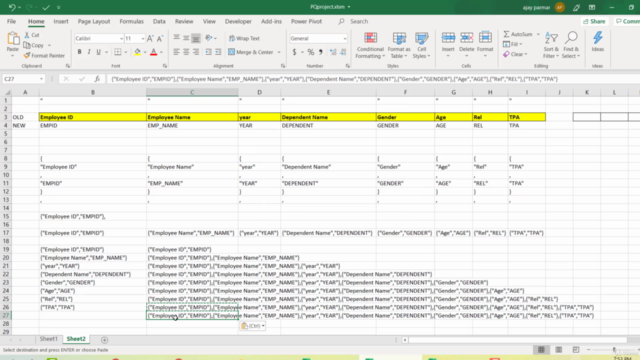Open the Paste Options (Ctrl) dropdown
640x360 pixels.
point(253,326)
